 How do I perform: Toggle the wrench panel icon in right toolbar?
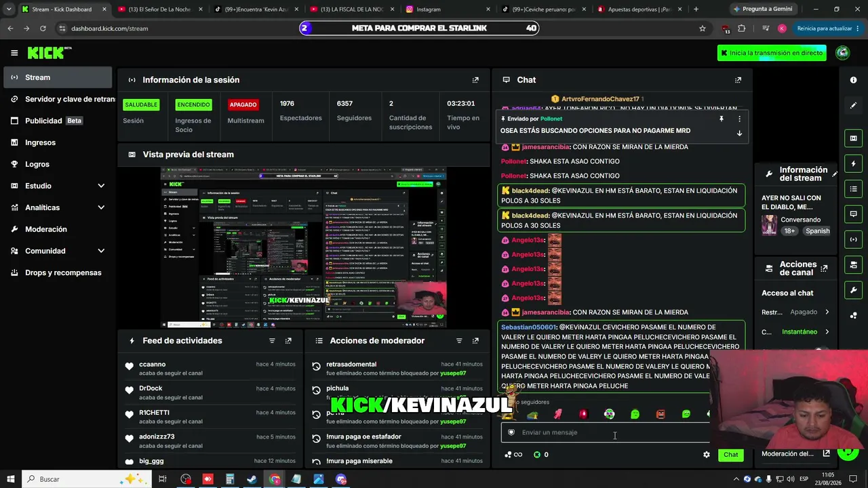(853, 290)
